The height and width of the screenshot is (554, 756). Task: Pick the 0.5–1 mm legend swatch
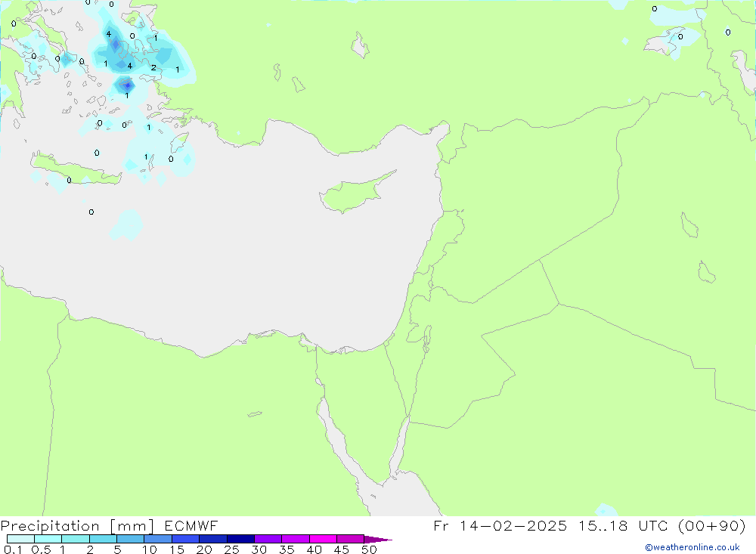48,539
